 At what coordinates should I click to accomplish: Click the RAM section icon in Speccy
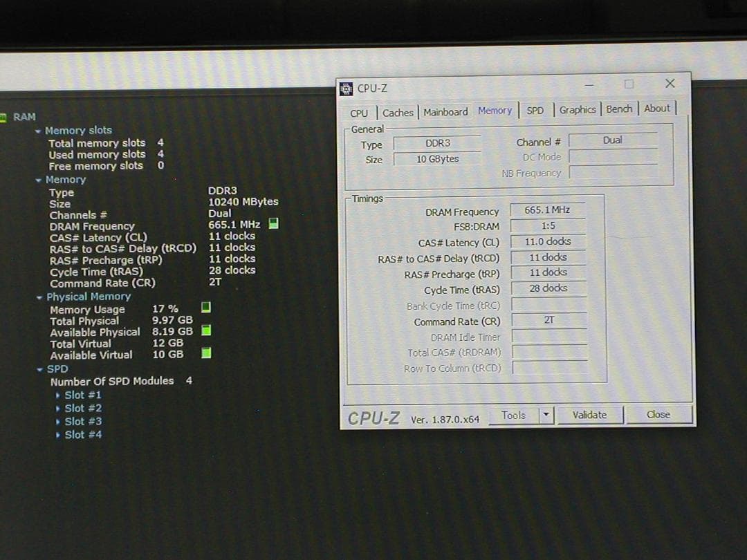[x=3, y=117]
